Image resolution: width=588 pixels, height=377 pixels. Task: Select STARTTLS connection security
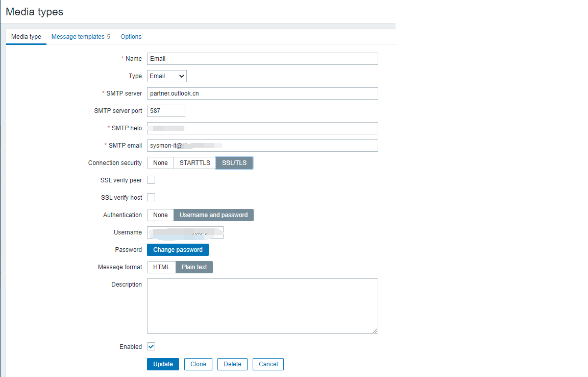[194, 163]
